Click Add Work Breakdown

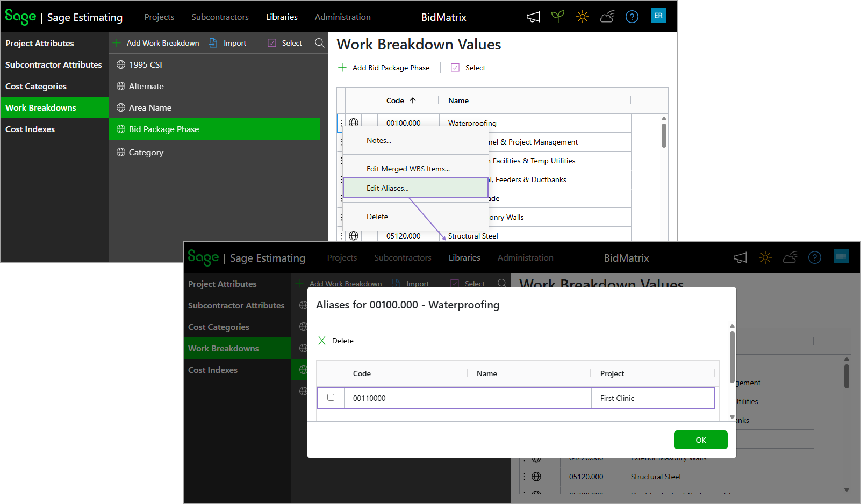[156, 43]
